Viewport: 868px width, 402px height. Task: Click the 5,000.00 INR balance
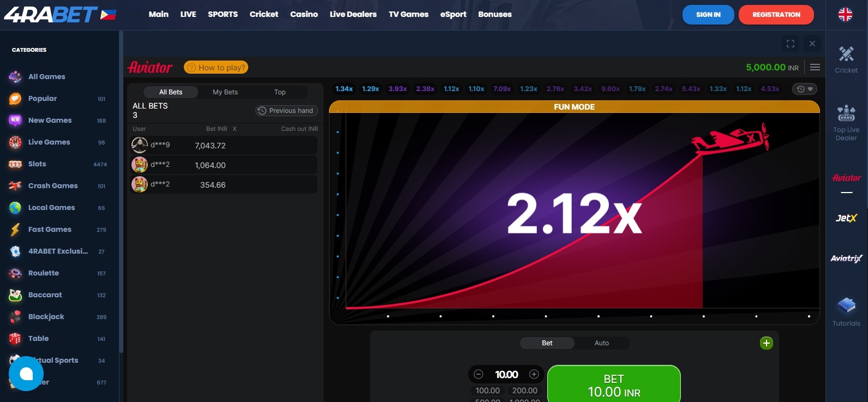pos(772,67)
